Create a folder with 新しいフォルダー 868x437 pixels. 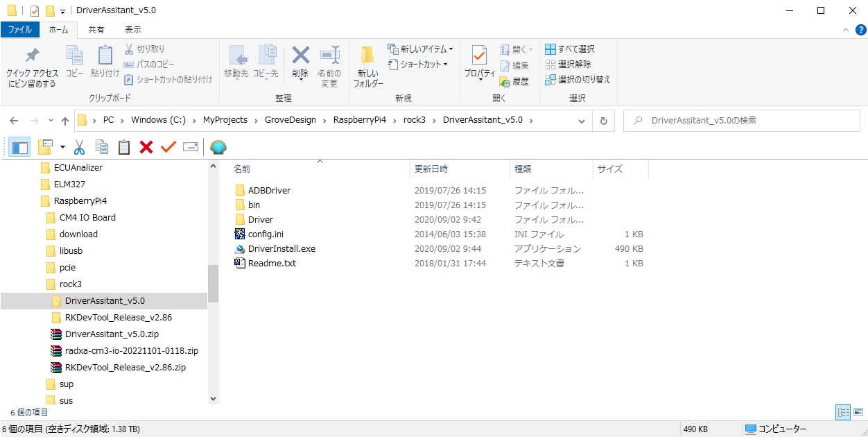pos(368,67)
